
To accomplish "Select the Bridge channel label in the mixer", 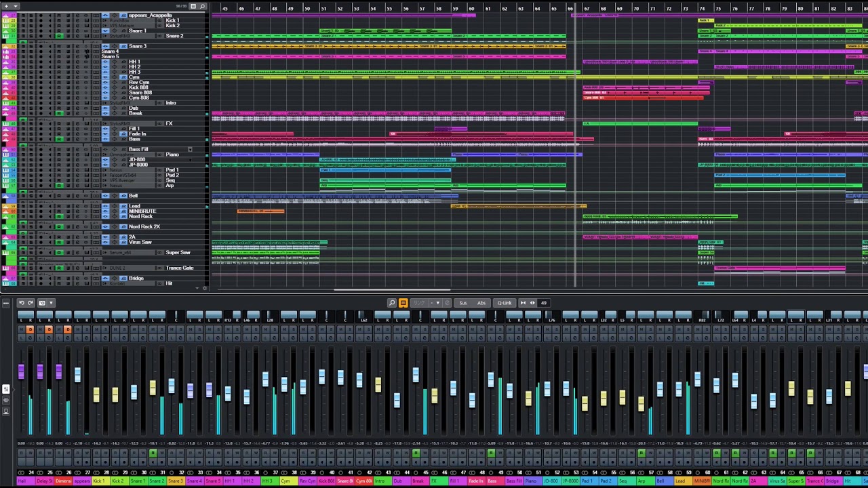I will [x=833, y=481].
